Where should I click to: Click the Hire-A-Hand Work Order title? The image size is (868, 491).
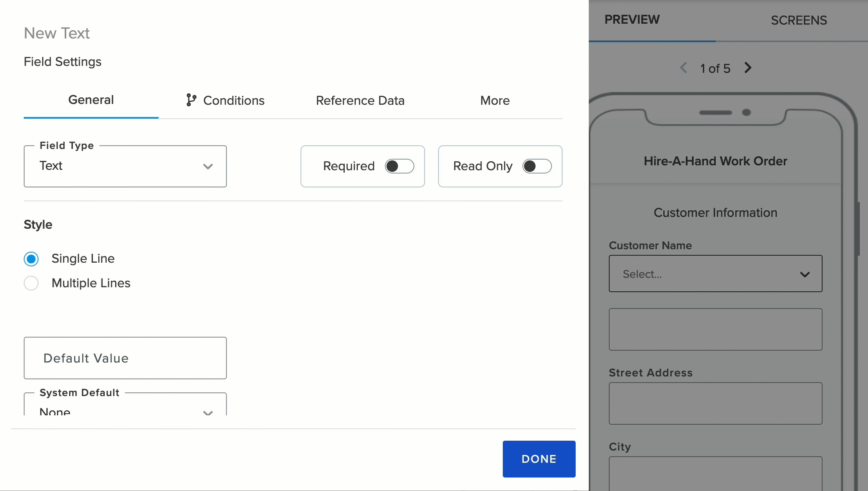[715, 161]
